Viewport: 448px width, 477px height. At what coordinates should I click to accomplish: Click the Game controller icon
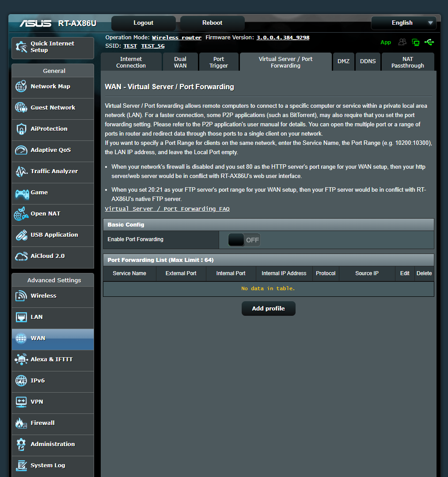click(22, 193)
